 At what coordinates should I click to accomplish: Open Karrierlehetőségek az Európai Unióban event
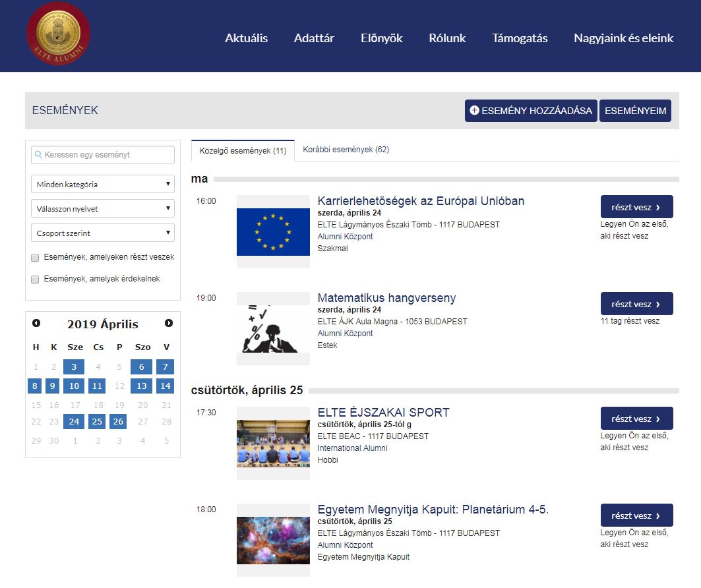point(421,201)
